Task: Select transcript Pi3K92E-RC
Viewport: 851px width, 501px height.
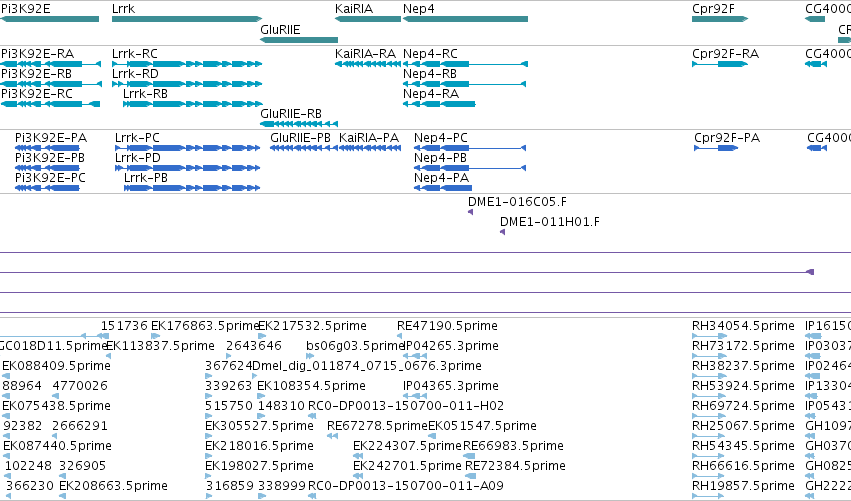Action: pos(50,104)
